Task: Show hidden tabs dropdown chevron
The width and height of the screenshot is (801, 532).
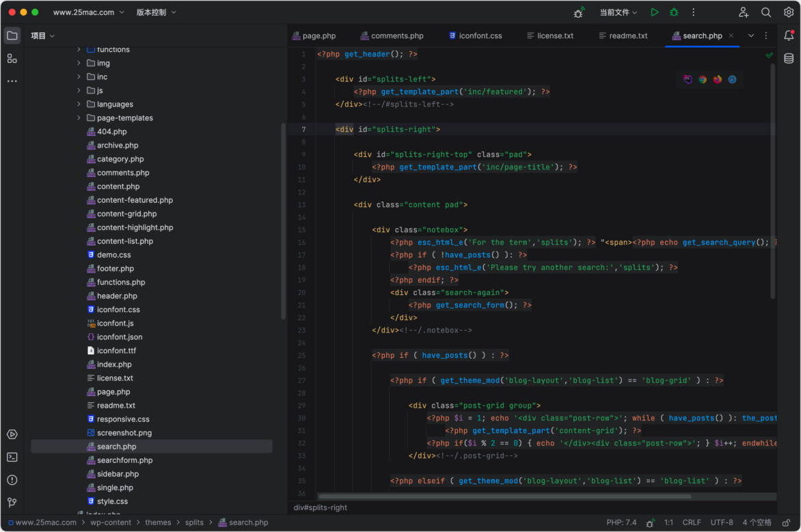Action: pos(751,36)
